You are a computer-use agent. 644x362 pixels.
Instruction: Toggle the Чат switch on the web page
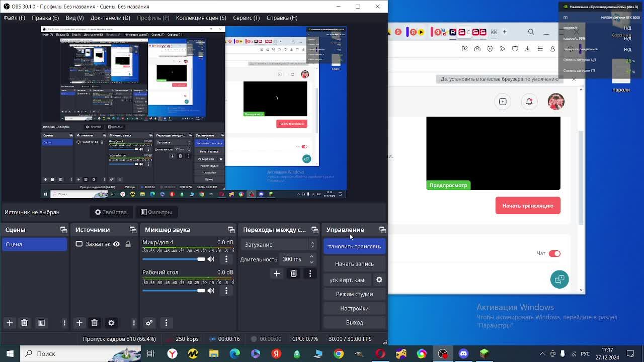click(554, 253)
